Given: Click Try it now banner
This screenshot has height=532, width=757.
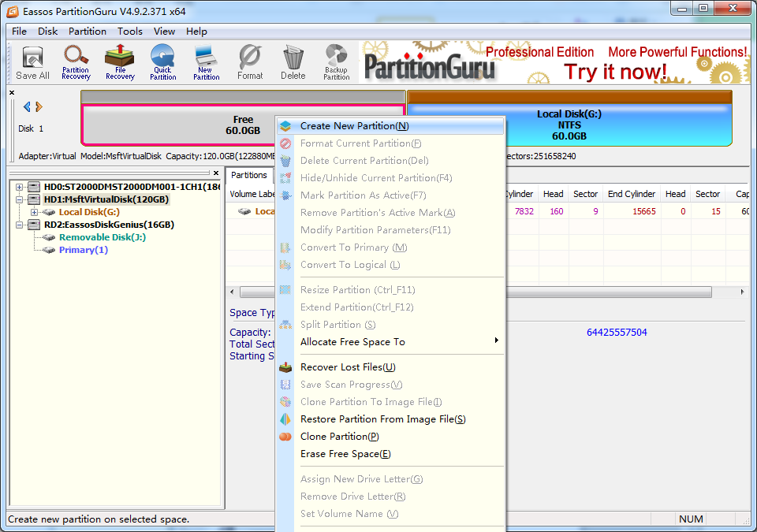Looking at the screenshot, I should click(615, 72).
